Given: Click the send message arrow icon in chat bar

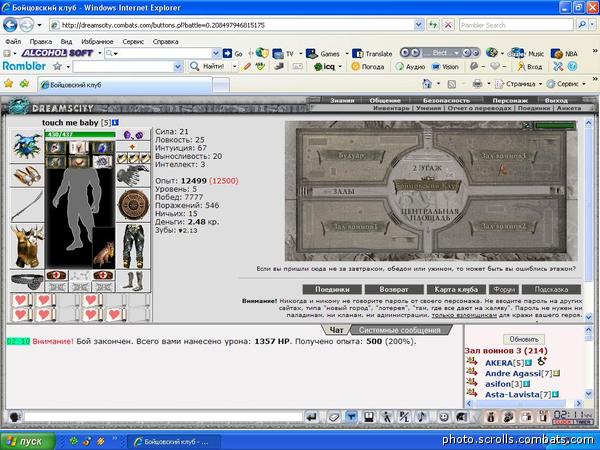Looking at the screenshot, I should tap(312, 417).
